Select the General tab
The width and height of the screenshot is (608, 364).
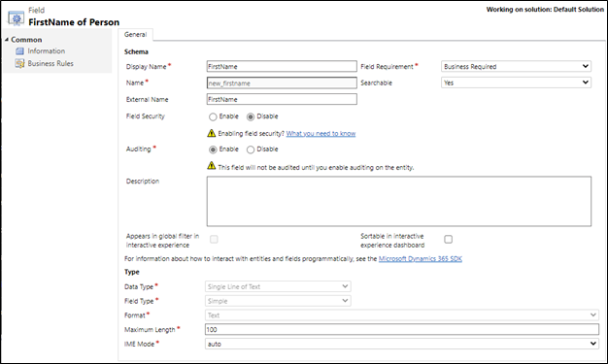pos(135,35)
